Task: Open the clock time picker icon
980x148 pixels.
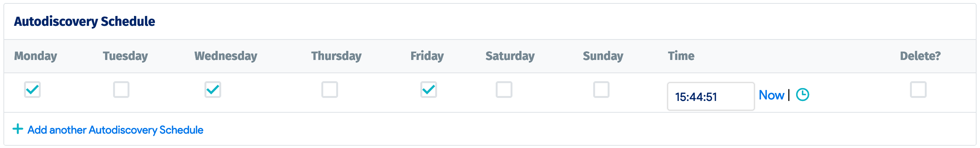Action: [x=803, y=94]
